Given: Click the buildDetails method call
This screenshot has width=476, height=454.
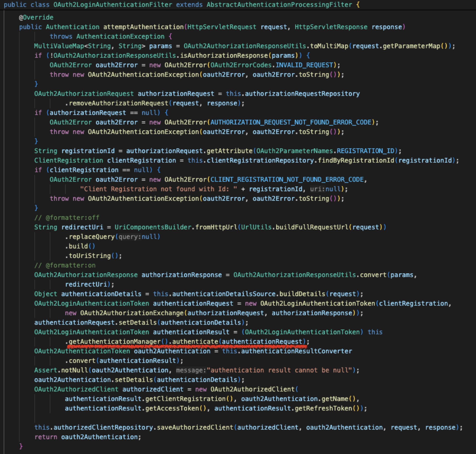Looking at the screenshot, I should coord(302,294).
